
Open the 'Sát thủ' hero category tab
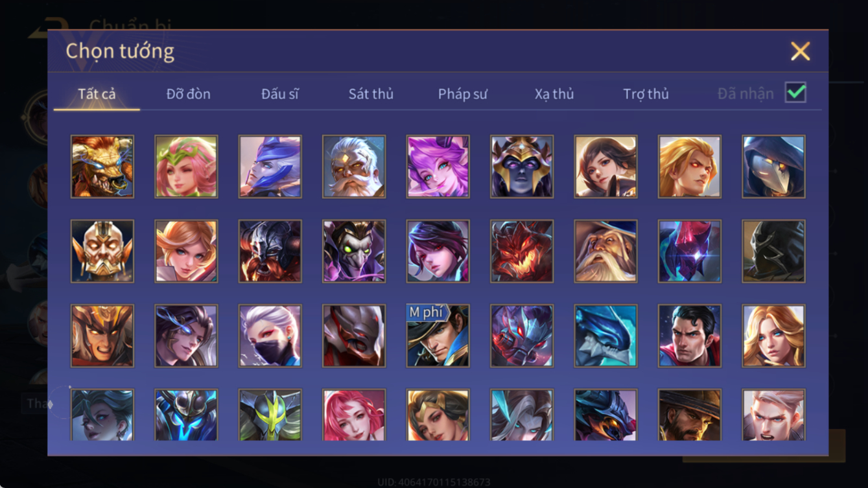coord(371,94)
